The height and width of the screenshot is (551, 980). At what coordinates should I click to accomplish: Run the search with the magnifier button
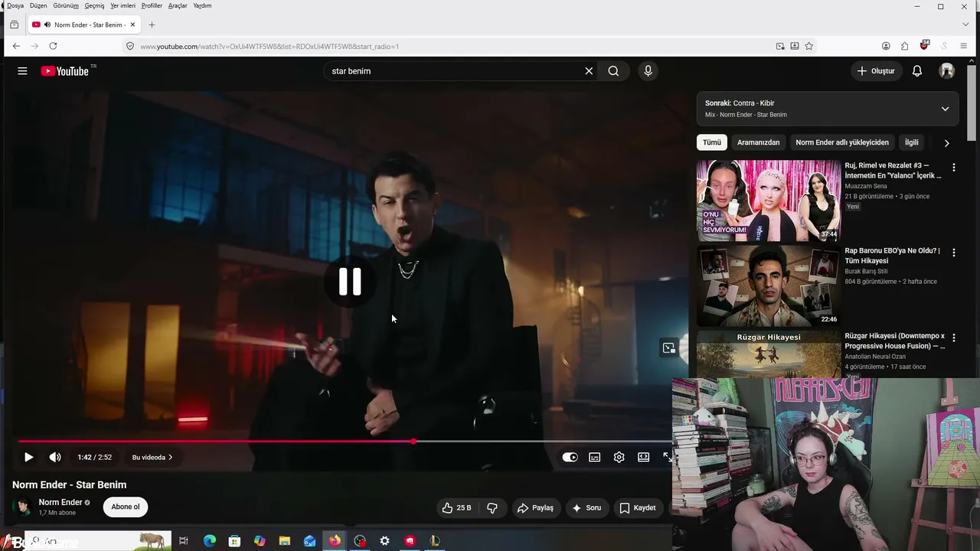tap(613, 71)
